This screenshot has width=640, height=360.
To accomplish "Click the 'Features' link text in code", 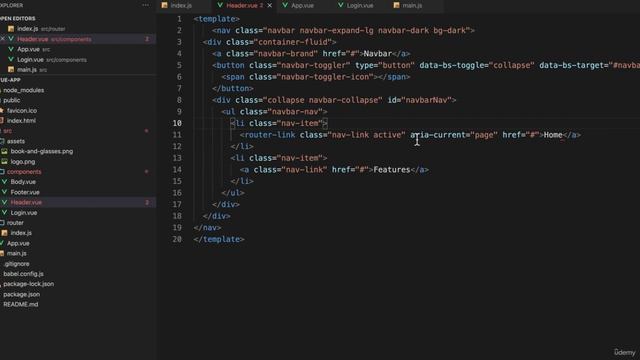I will (392, 170).
